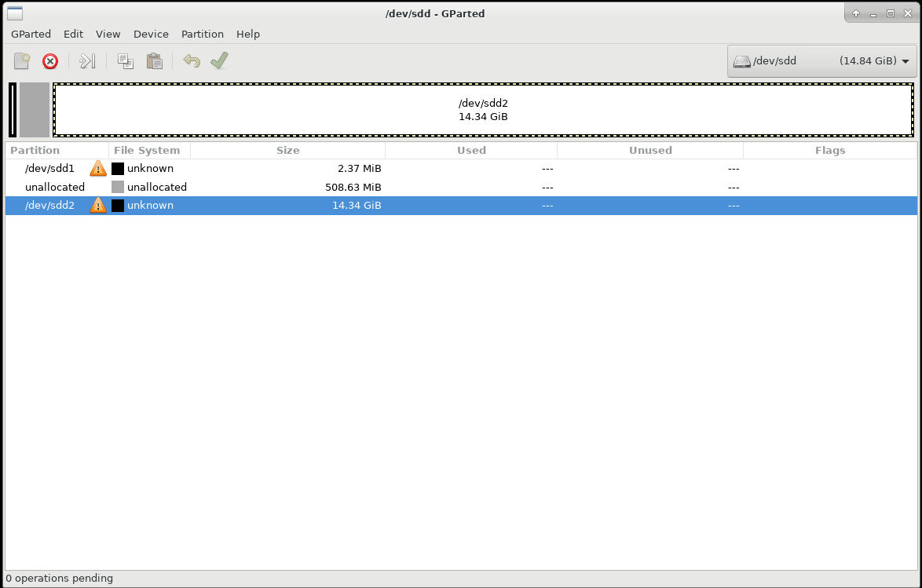The image size is (922, 588).
Task: Click 'unknown' file system text for /dev/sdd1
Action: (x=150, y=169)
